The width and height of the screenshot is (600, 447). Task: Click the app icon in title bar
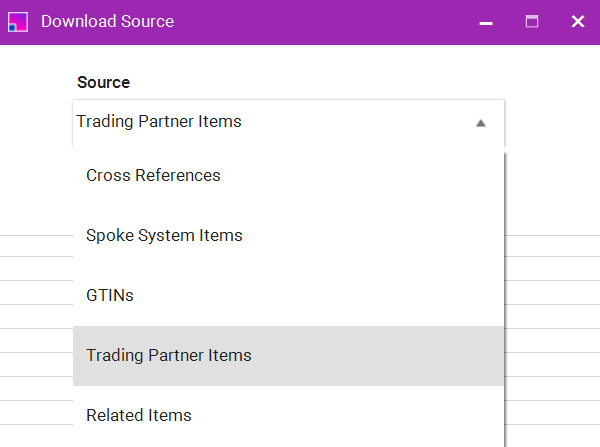pos(17,21)
